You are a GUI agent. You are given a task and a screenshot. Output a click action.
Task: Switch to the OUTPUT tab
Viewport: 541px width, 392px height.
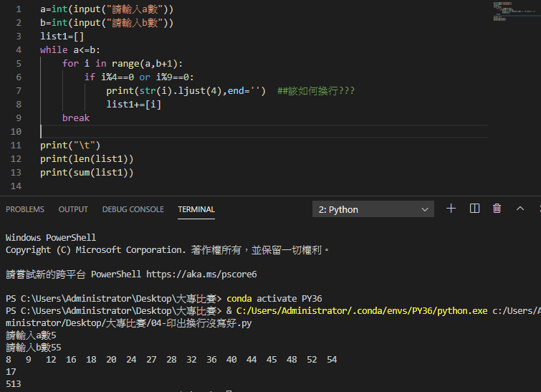[73, 209]
